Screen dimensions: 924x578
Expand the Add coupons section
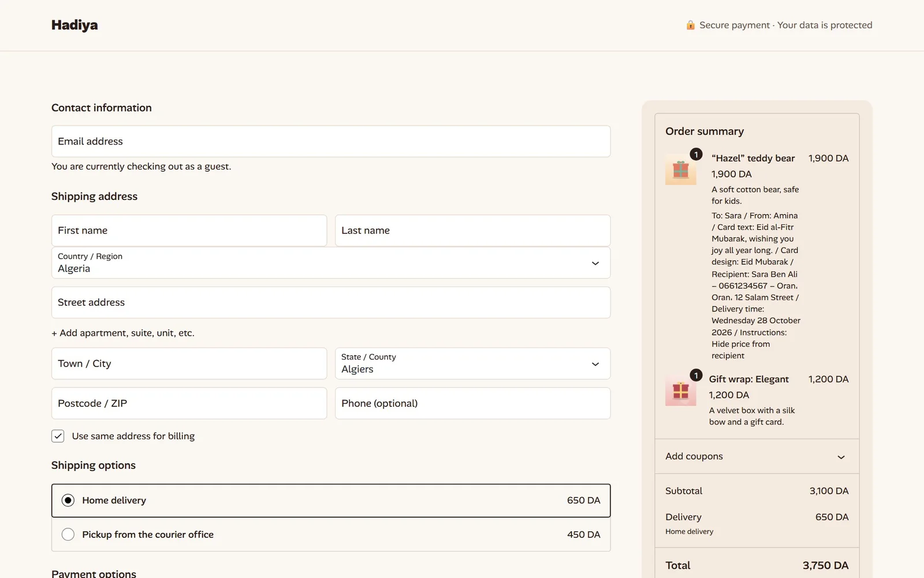coord(757,457)
